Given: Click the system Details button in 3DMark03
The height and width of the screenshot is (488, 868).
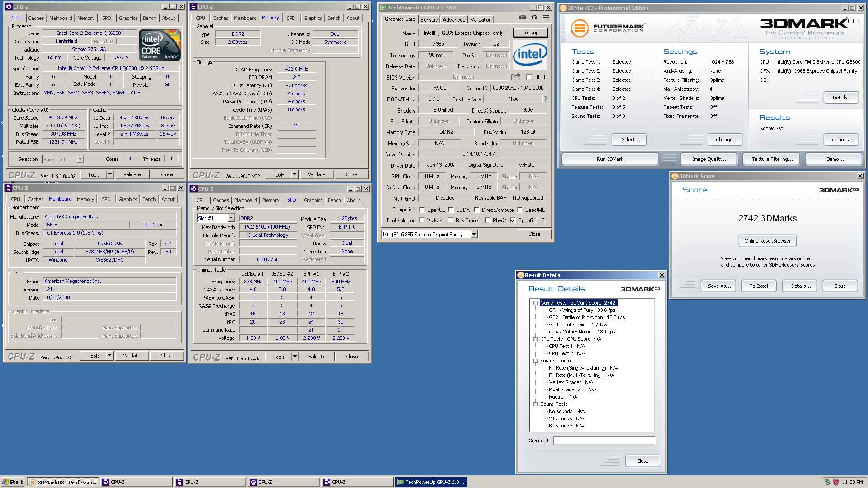Looking at the screenshot, I should [842, 98].
